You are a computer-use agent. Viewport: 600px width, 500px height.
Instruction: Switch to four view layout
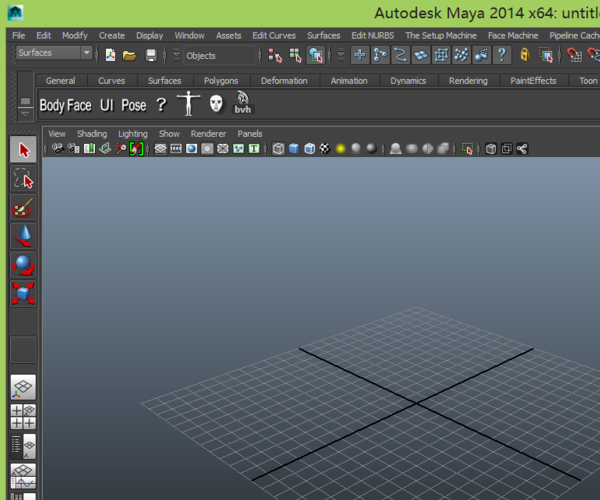point(23,416)
